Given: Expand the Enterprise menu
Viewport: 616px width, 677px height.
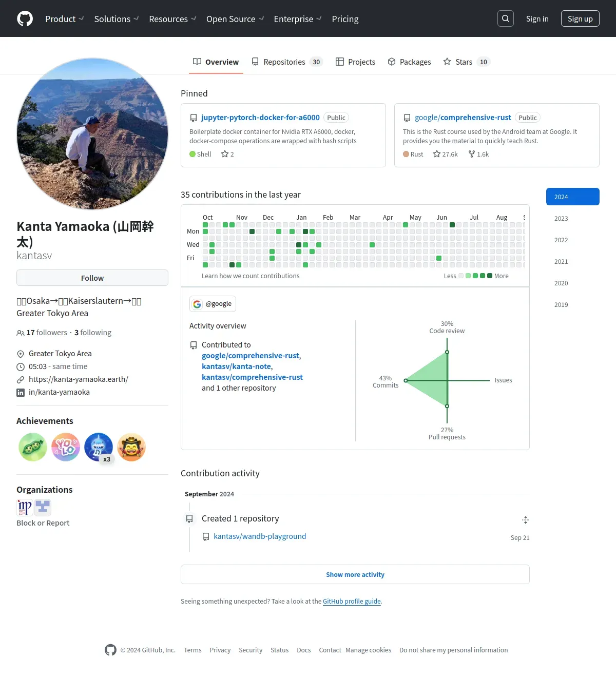Looking at the screenshot, I should click(x=298, y=18).
